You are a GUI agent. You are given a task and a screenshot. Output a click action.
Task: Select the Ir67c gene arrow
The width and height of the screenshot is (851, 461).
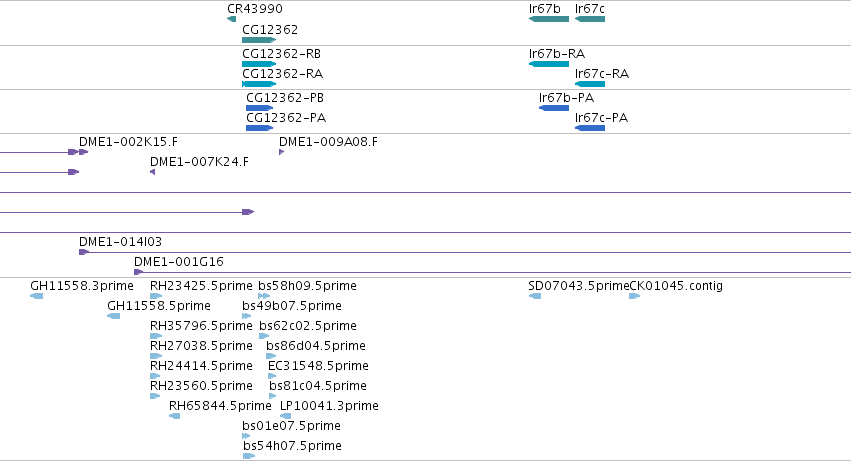tap(590, 19)
